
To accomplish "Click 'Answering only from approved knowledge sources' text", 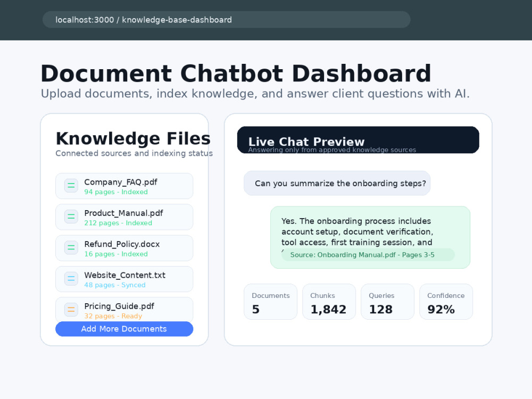I will [332, 150].
